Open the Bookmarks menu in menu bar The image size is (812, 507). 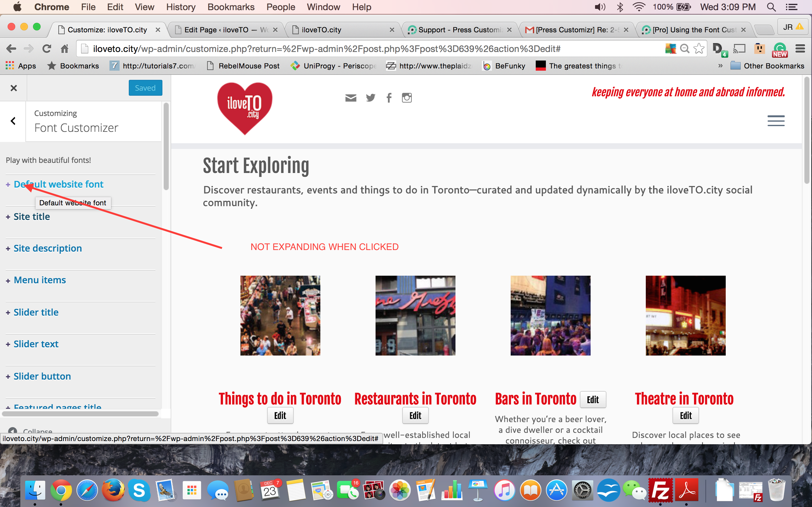(231, 7)
